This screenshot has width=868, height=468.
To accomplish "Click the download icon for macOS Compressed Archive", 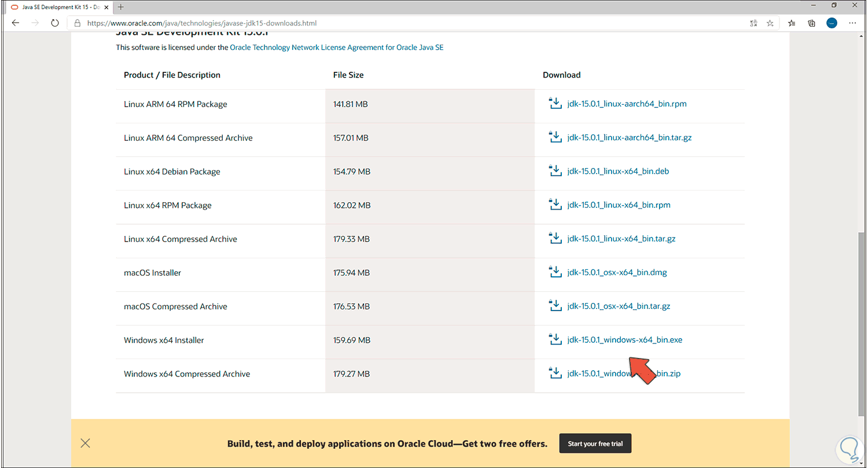I will (x=555, y=305).
